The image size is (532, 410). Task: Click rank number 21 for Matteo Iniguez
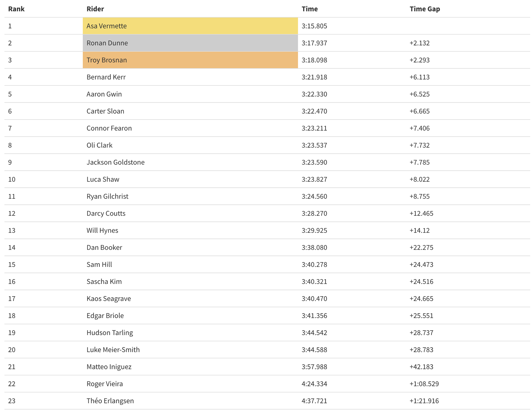pos(12,367)
